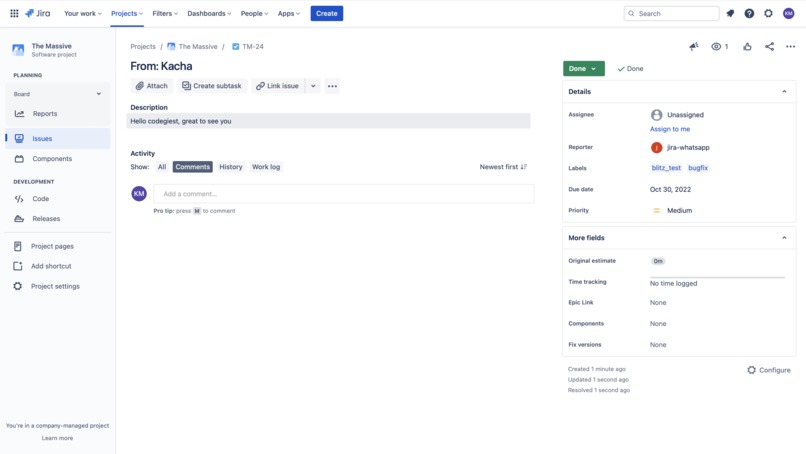Show Work log activity tab
Image resolution: width=806 pixels, height=454 pixels.
click(x=266, y=167)
